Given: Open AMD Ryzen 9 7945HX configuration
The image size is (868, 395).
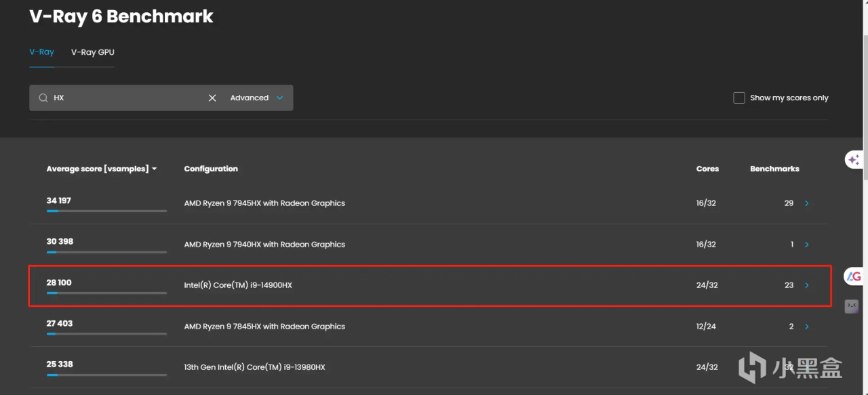Looking at the screenshot, I should pos(264,203).
